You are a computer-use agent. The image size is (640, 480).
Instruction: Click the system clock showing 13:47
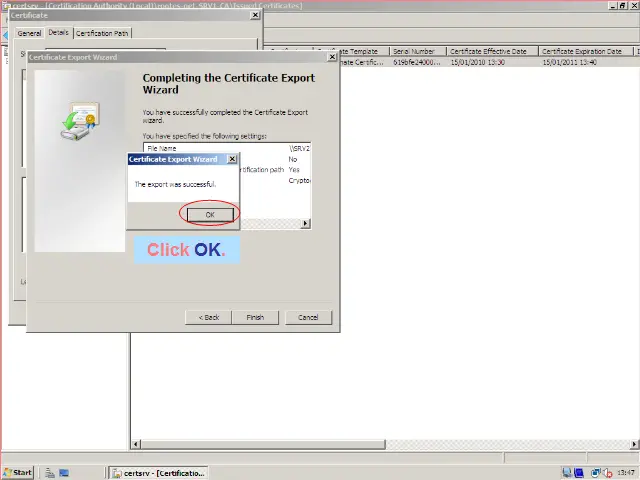[x=626, y=472]
